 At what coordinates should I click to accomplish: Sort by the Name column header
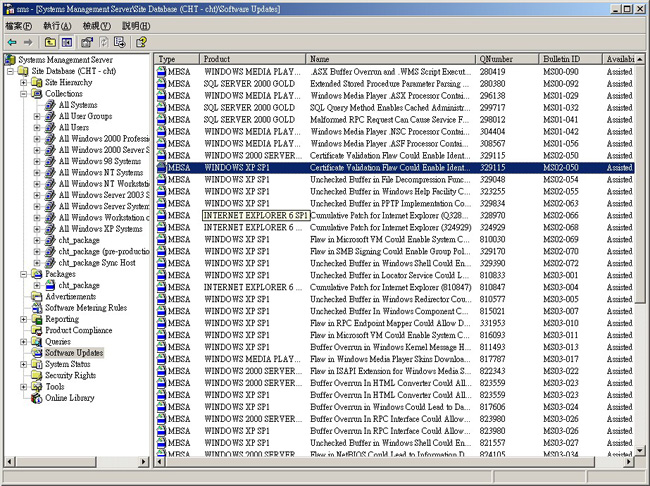(390, 59)
